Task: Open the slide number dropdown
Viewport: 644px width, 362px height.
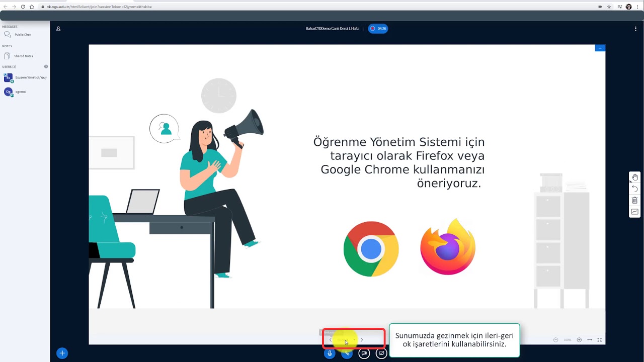Action: (346, 340)
